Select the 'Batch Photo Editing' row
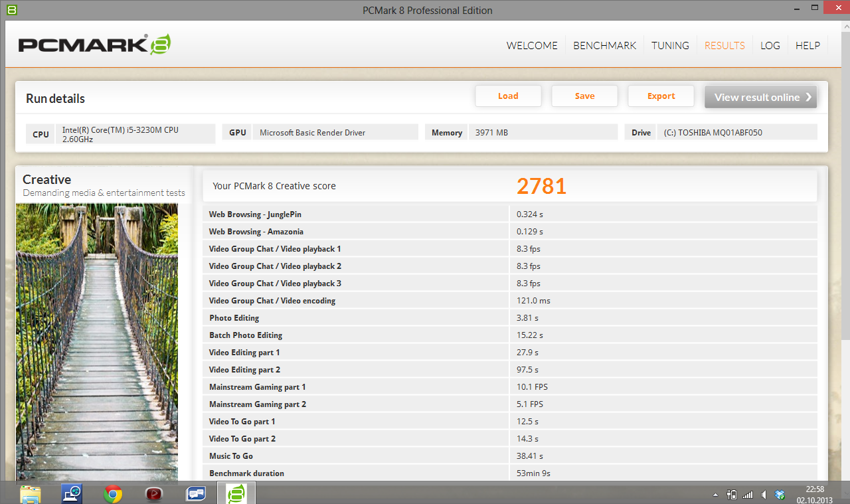 pyautogui.click(x=510, y=335)
